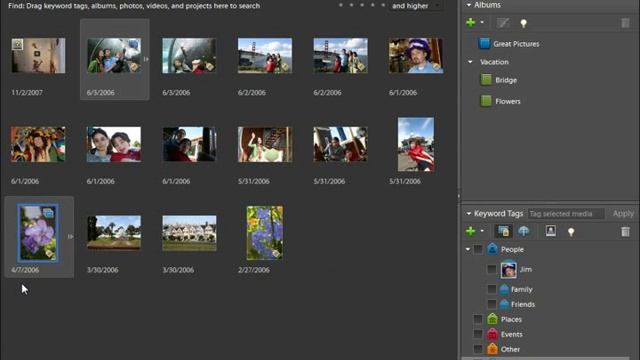Click the first icon after the plus in Keyword Tags
Viewport: 640px width, 360px height.
[503, 231]
